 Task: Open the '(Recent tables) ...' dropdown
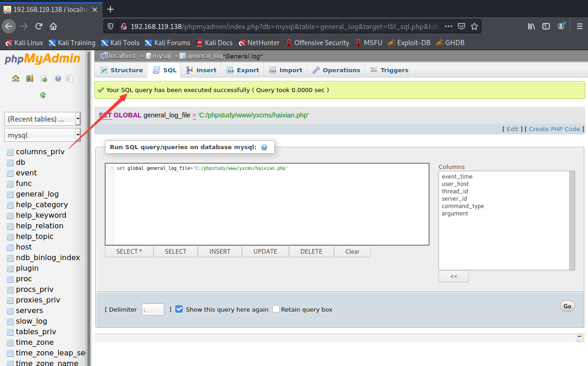[42, 119]
